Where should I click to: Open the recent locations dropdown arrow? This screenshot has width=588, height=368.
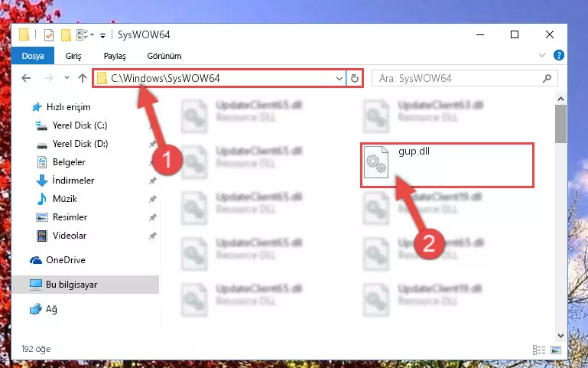tap(67, 77)
